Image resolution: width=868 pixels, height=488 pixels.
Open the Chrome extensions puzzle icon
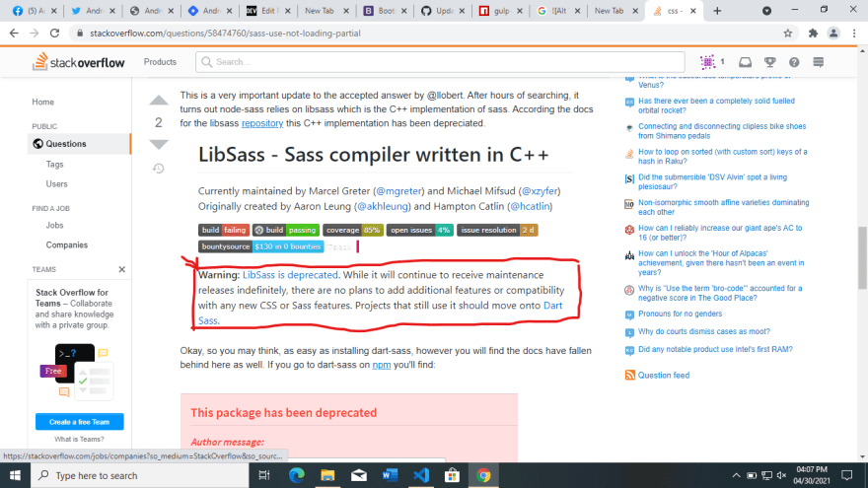pyautogui.click(x=813, y=34)
